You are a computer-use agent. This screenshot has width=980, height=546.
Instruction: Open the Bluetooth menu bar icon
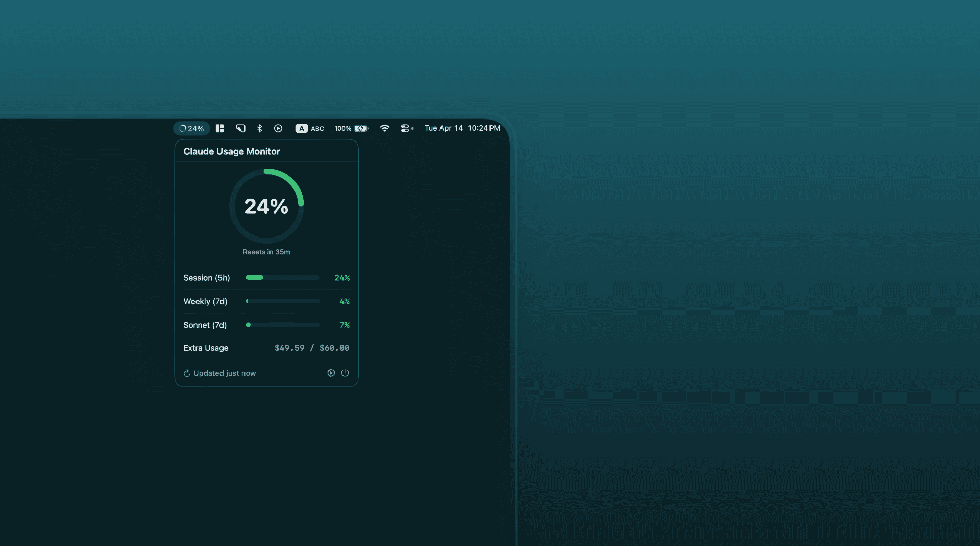click(259, 128)
